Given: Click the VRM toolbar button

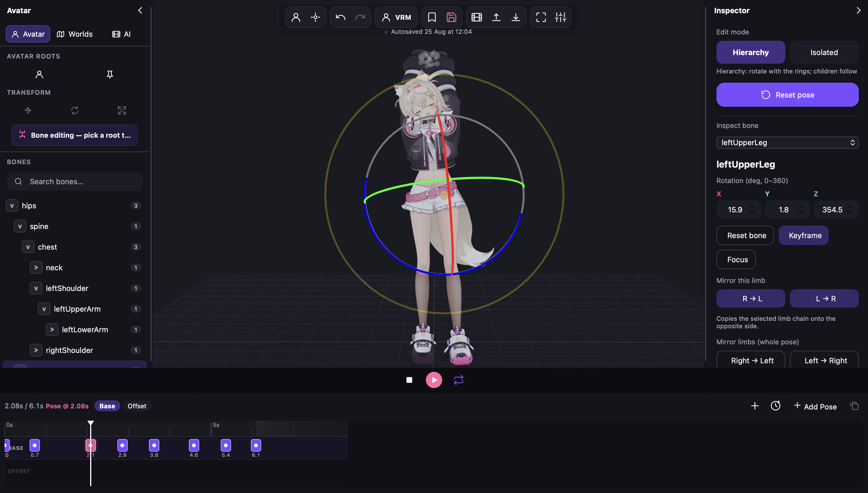Looking at the screenshot, I should (396, 17).
